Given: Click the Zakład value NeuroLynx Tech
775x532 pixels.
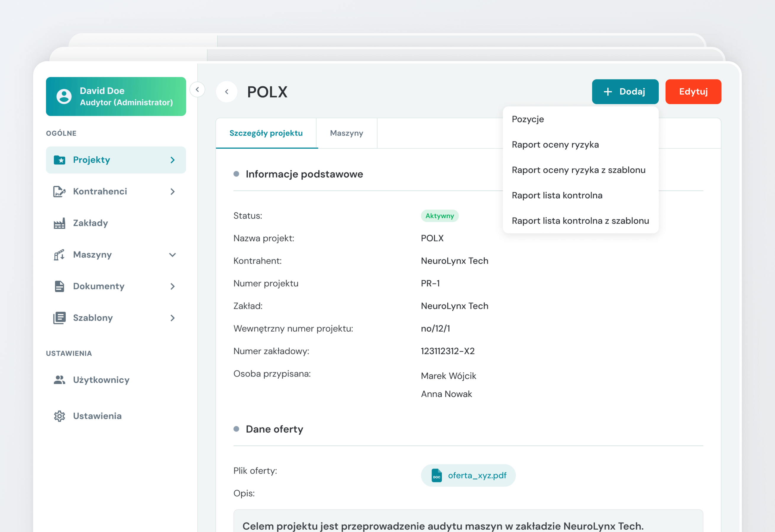Looking at the screenshot, I should [x=454, y=306].
